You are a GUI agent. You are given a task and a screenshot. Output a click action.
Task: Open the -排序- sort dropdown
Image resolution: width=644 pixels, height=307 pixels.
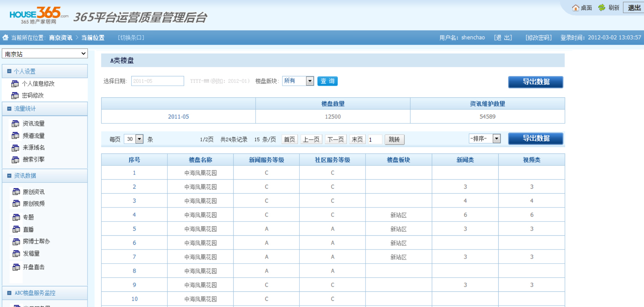[485, 138]
